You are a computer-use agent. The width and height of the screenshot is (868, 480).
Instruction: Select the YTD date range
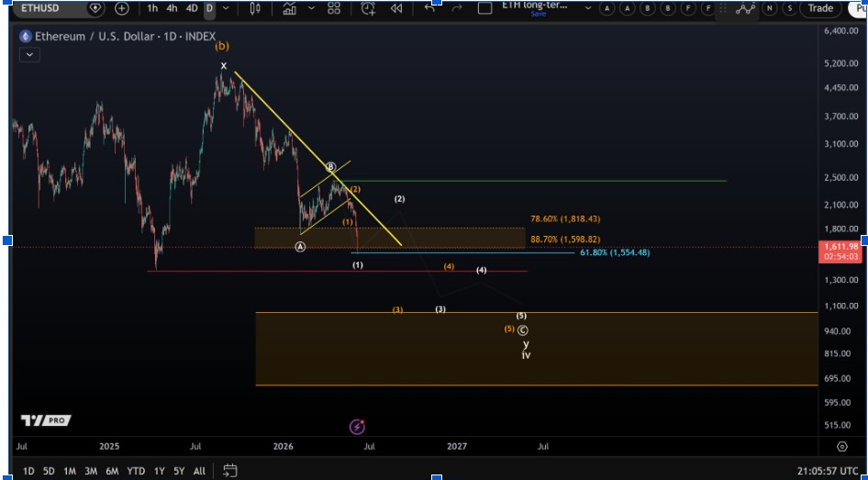[x=136, y=471]
